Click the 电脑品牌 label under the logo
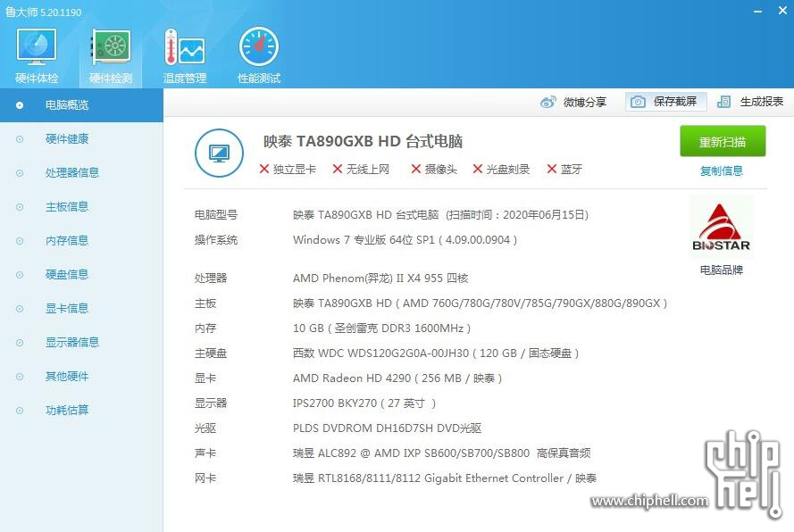Image resolution: width=794 pixels, height=532 pixels. click(721, 270)
